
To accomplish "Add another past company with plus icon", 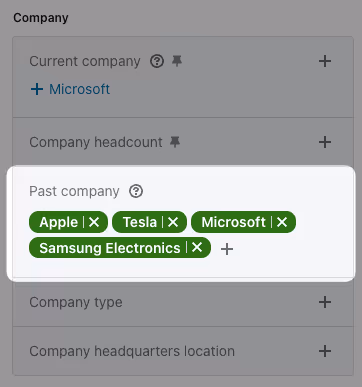I will pyautogui.click(x=227, y=249).
